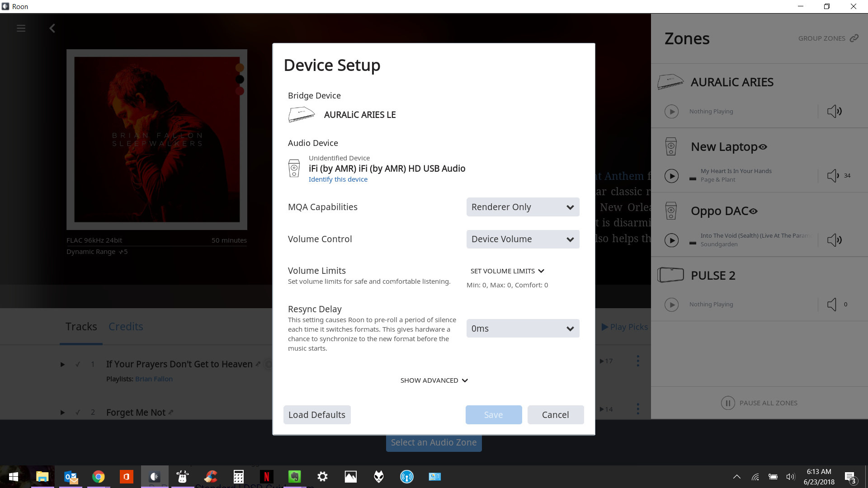This screenshot has height=488, width=868.
Task: Play track 1 If Your Prayers Don't Get to Heaven
Action: (62, 364)
